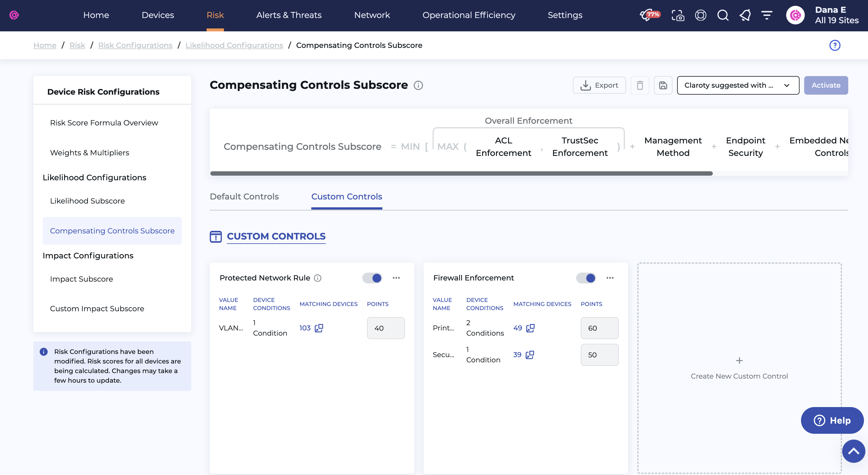868x475 pixels.
Task: Click info icon beside Compensating Controls Subscore title
Action: click(x=418, y=85)
